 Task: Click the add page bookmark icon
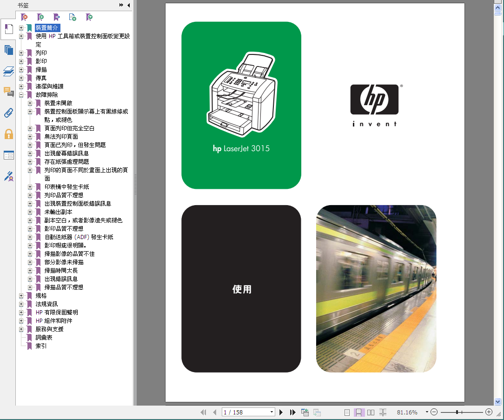click(x=73, y=17)
